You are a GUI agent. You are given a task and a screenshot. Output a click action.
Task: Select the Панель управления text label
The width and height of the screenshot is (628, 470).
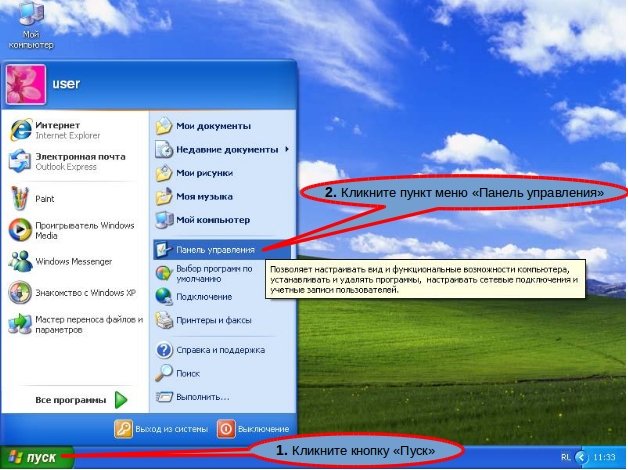(x=215, y=250)
